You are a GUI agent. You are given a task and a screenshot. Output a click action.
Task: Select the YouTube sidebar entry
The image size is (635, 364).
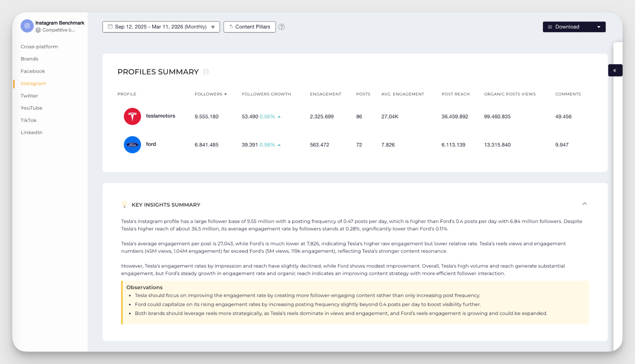tap(31, 108)
